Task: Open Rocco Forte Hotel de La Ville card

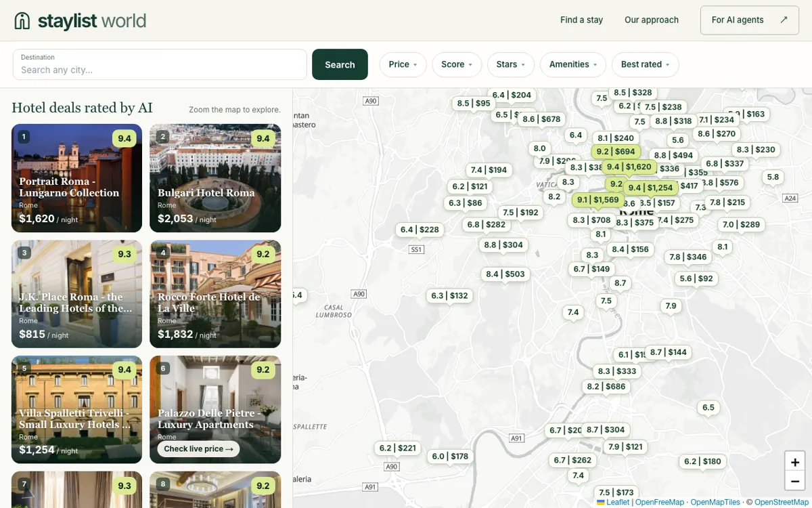Action: 215,294
